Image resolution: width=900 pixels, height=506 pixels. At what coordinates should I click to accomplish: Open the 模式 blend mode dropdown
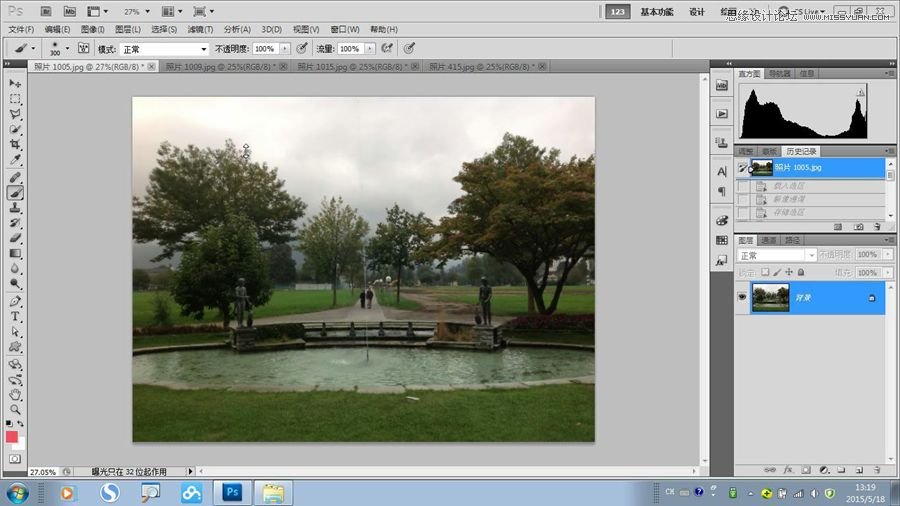click(x=165, y=48)
